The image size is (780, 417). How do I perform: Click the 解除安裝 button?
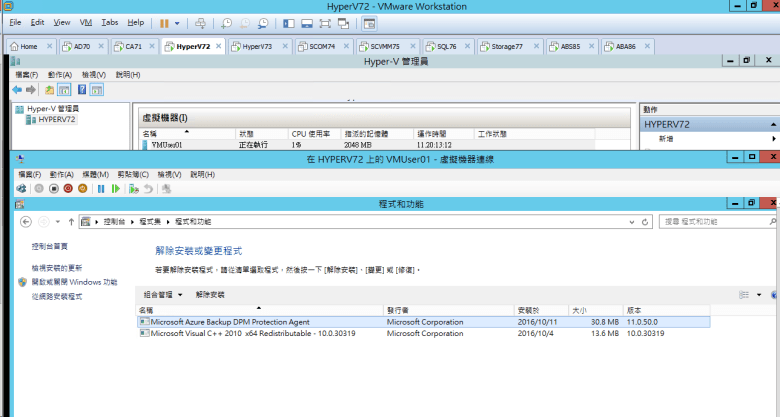tap(210, 295)
